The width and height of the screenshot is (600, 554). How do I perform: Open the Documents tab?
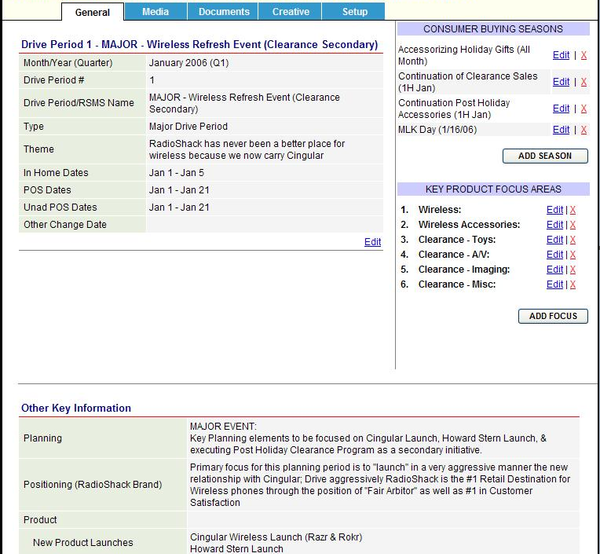click(x=223, y=11)
